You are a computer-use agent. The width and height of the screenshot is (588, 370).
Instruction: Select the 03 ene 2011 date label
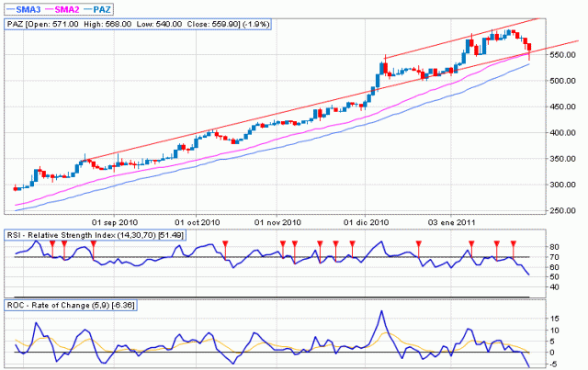tap(451, 223)
